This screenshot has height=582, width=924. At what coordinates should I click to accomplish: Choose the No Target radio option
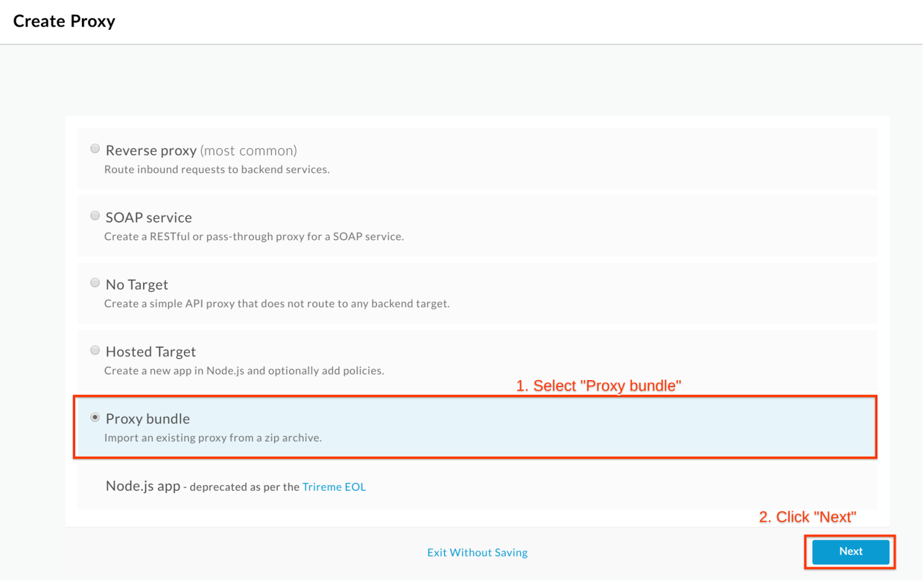(95, 283)
